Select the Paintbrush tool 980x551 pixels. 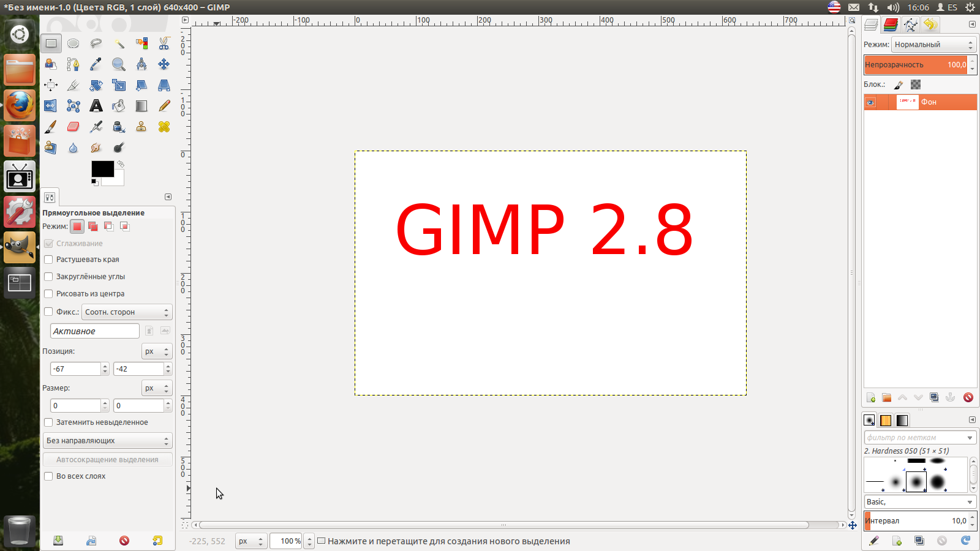coord(51,127)
